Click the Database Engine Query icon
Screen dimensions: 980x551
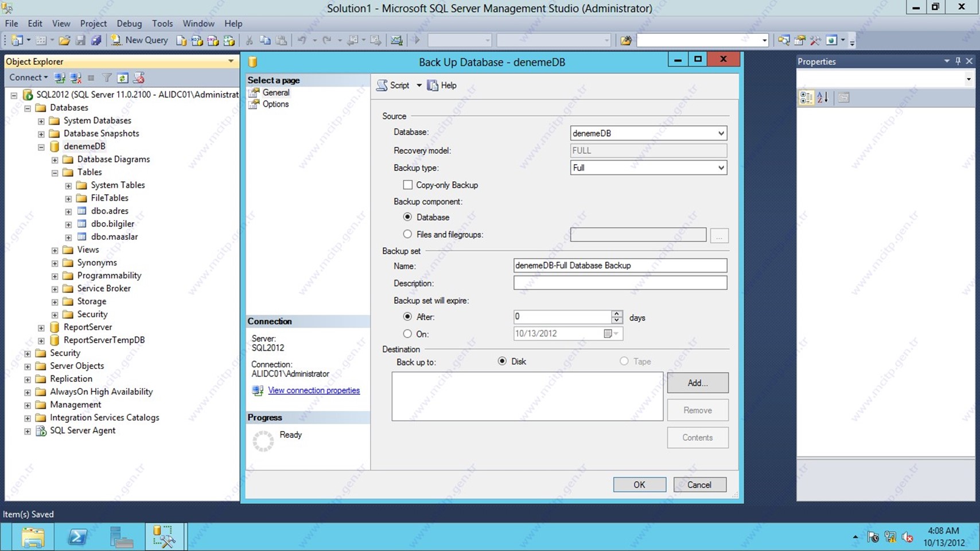181,40
